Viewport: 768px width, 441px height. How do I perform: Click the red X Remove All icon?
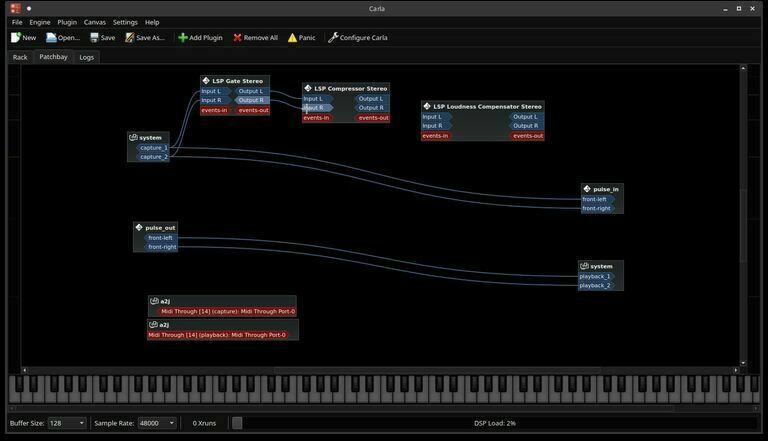[x=238, y=37]
